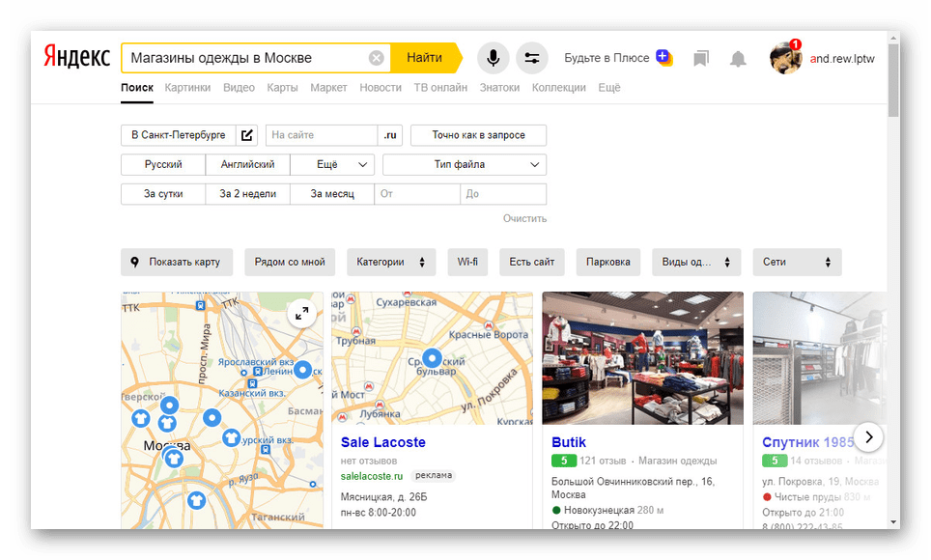931x560 pixels.
Task: Focus the От date field
Action: [417, 194]
